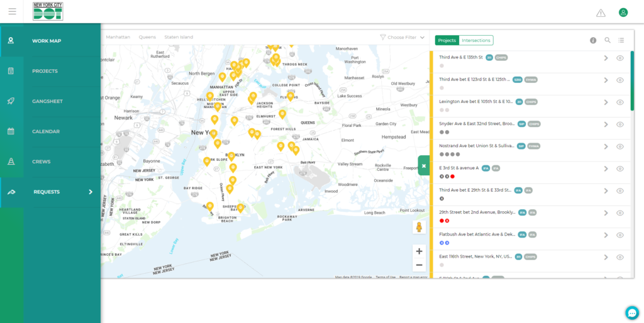Select the Queens borough link
The height and width of the screenshot is (323, 644).
147,37
